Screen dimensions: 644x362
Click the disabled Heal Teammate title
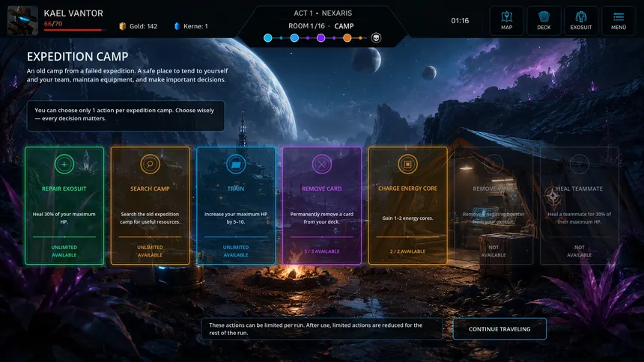pyautogui.click(x=579, y=188)
